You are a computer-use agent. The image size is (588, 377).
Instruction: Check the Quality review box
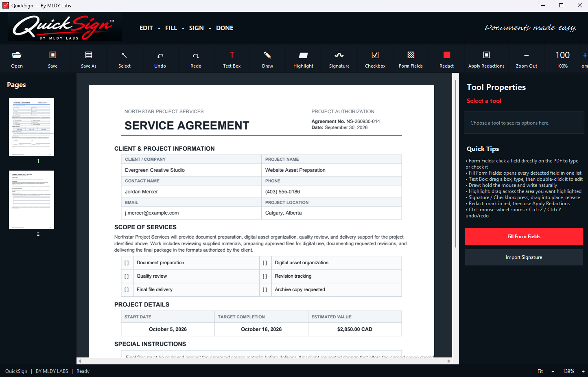pos(127,276)
